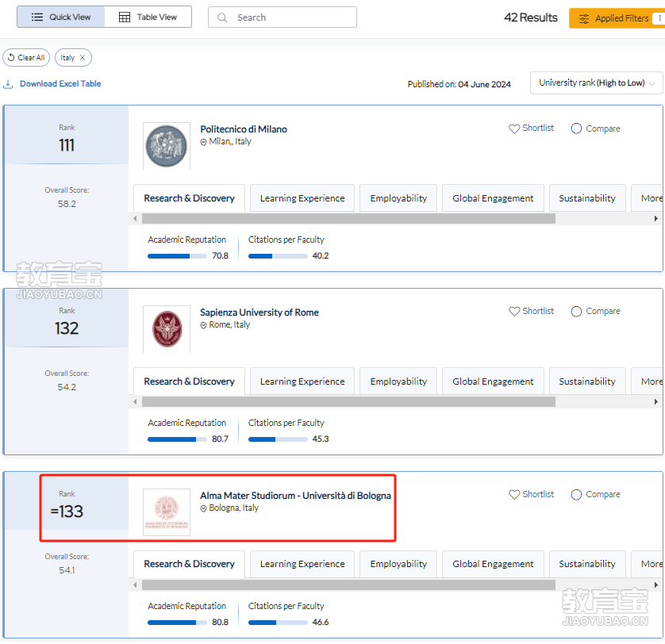The width and height of the screenshot is (665, 644).
Task: Click Sapienza Citations per Faculty bar 45.3
Action: 278,439
